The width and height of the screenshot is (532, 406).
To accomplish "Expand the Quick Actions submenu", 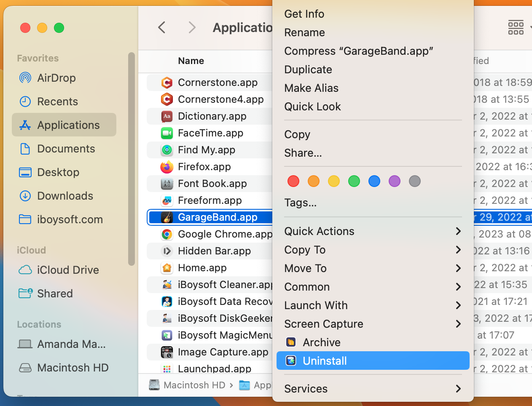I will click(458, 231).
